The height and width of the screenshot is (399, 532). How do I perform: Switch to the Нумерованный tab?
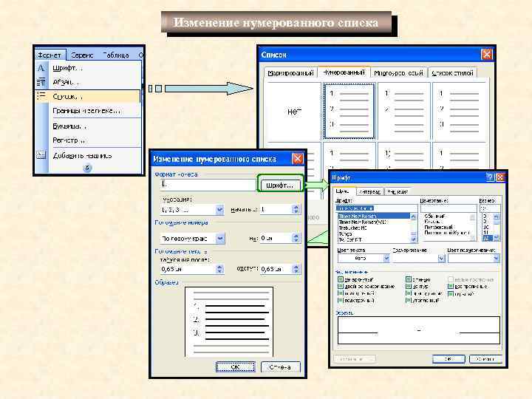(344, 72)
